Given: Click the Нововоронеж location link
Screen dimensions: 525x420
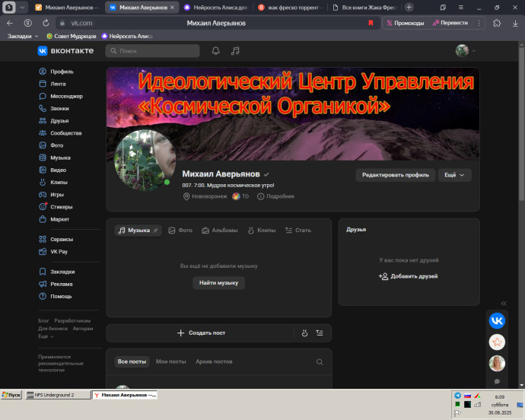Looking at the screenshot, I should point(205,196).
